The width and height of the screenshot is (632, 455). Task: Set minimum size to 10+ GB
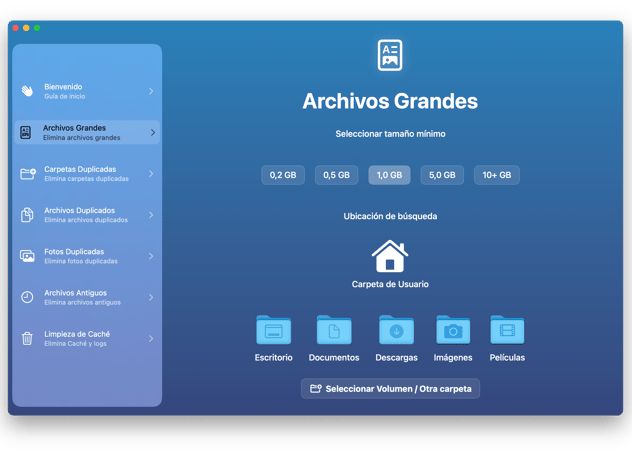tap(497, 175)
